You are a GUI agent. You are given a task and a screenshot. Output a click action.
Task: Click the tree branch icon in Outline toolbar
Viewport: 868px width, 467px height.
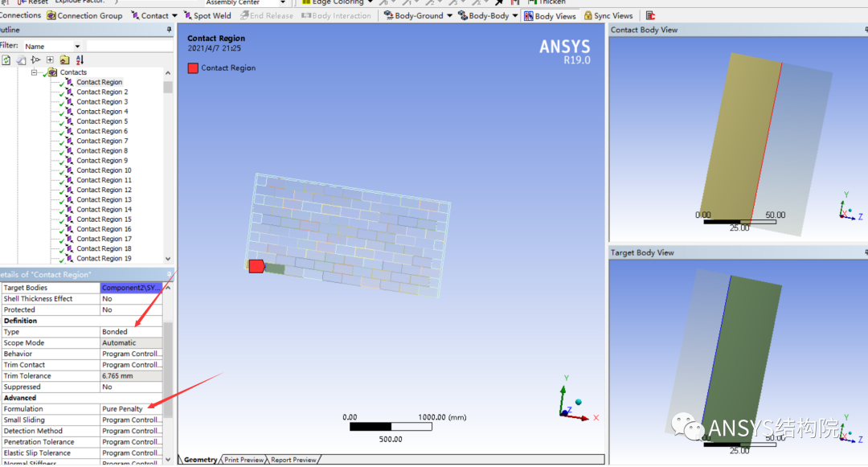point(35,59)
